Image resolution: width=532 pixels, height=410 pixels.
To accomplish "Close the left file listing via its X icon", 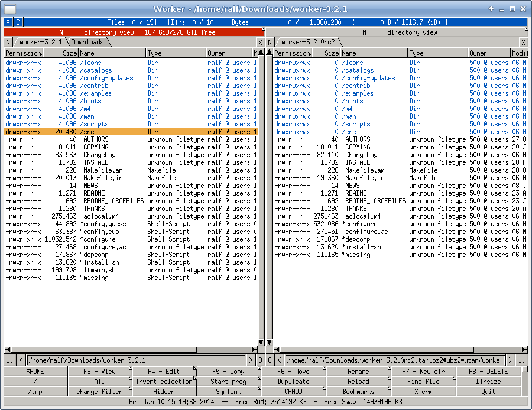I will coord(260,42).
